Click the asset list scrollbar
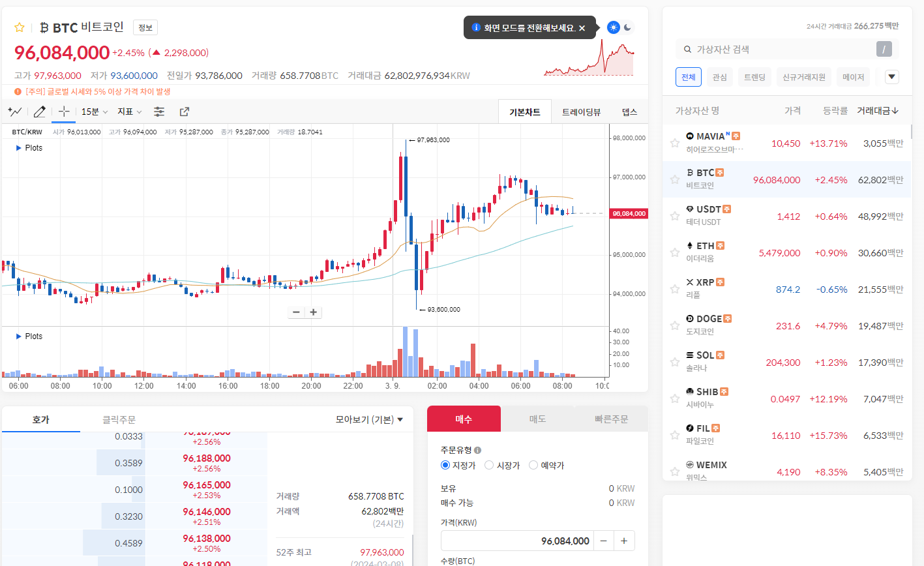Screen dimensions: 924x566 (x=911, y=130)
